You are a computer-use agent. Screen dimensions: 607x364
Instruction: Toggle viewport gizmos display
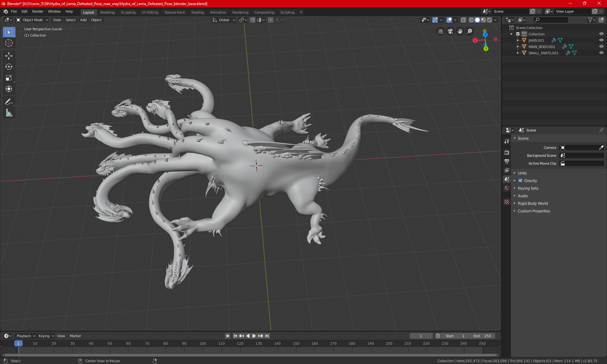(x=435, y=20)
